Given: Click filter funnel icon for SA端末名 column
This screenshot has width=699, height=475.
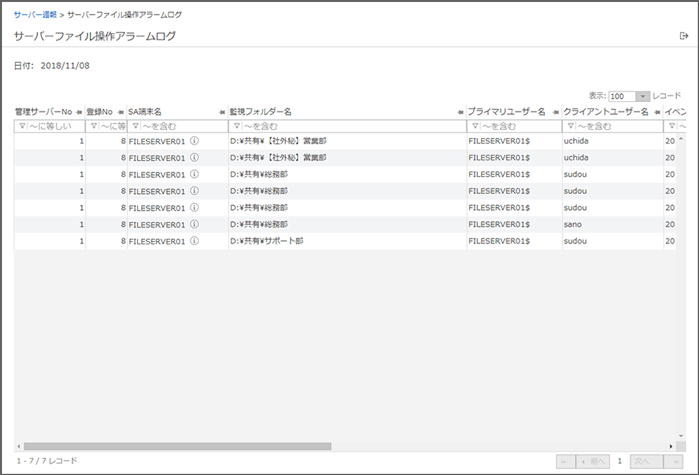Looking at the screenshot, I should pyautogui.click(x=136, y=127).
